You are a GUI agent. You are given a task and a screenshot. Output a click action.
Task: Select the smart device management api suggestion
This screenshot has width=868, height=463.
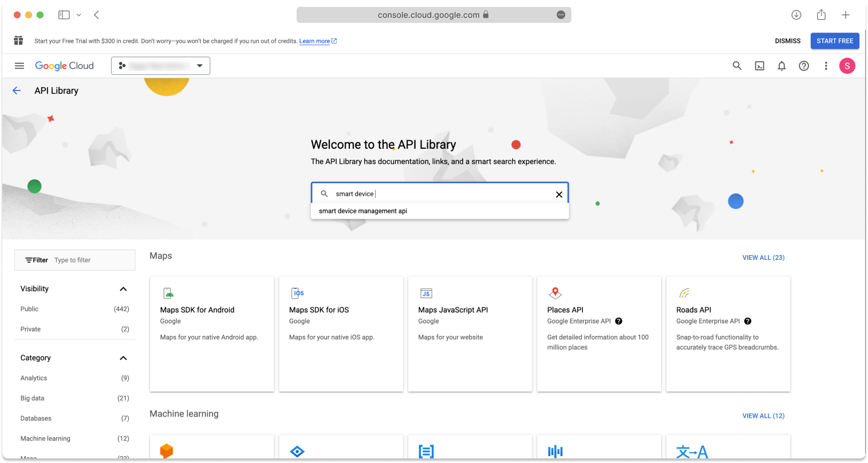click(362, 211)
